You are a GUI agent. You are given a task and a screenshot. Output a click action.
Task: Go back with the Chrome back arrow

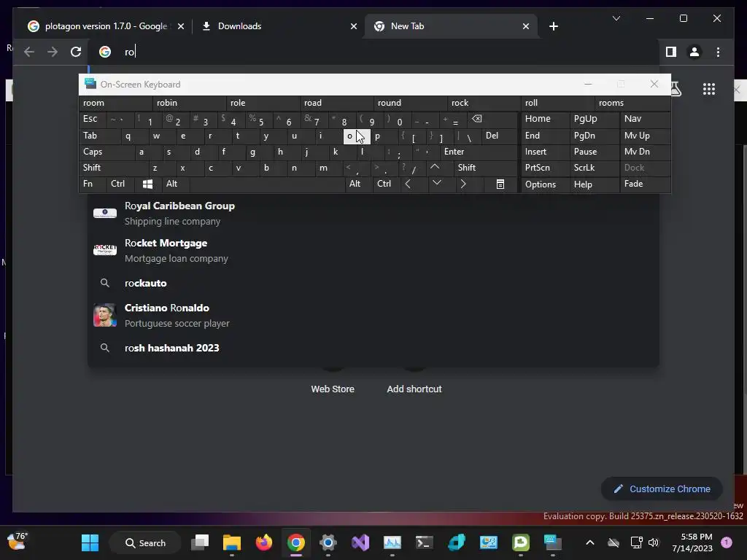tap(29, 52)
